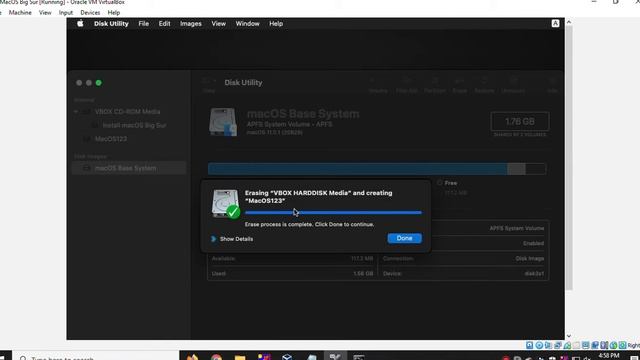The width and height of the screenshot is (640, 360).
Task: Click the Free legend label
Action: 451,183
